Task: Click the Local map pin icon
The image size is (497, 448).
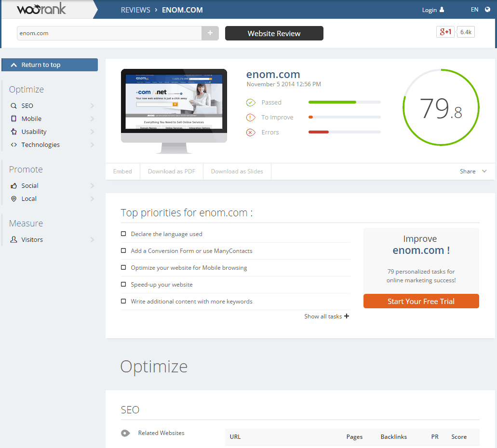Action: pyautogui.click(x=13, y=198)
